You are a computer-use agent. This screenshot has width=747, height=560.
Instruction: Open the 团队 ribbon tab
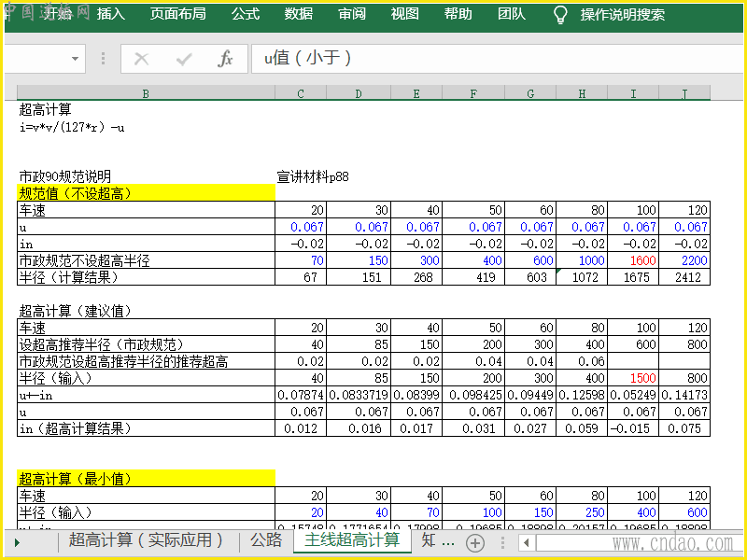pos(512,13)
